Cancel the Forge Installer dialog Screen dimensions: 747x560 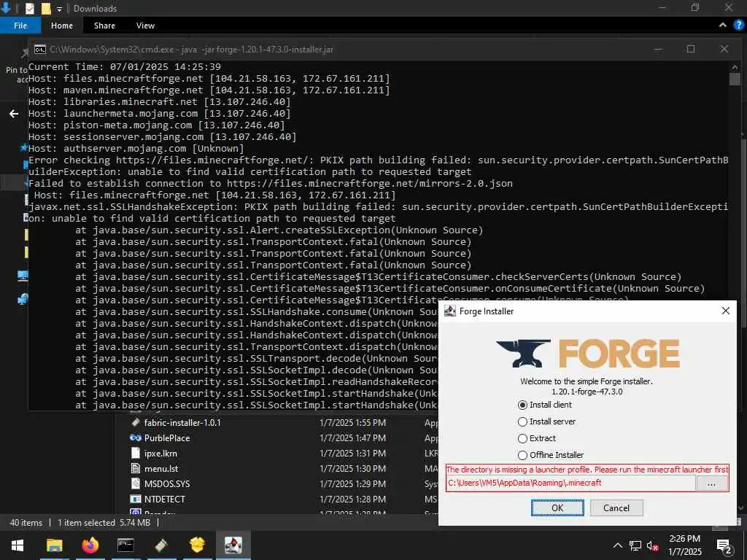[616, 507]
